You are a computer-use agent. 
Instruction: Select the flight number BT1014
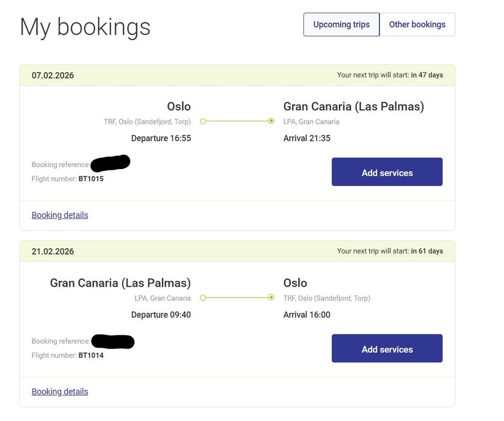(91, 355)
